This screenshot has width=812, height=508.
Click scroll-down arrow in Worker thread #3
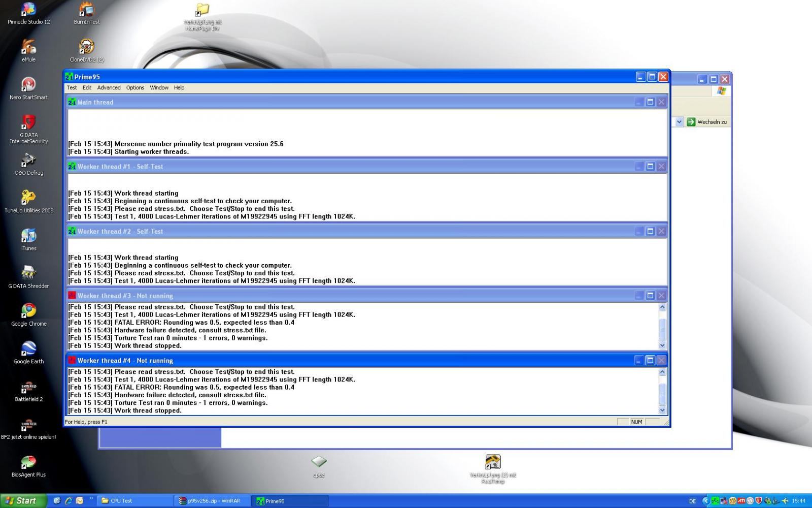[x=662, y=345]
